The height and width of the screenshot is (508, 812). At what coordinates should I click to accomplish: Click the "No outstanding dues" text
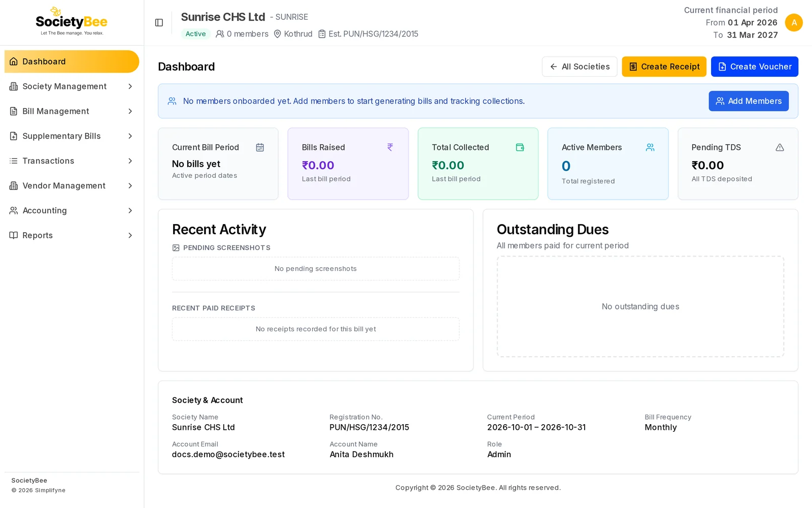[x=640, y=306]
